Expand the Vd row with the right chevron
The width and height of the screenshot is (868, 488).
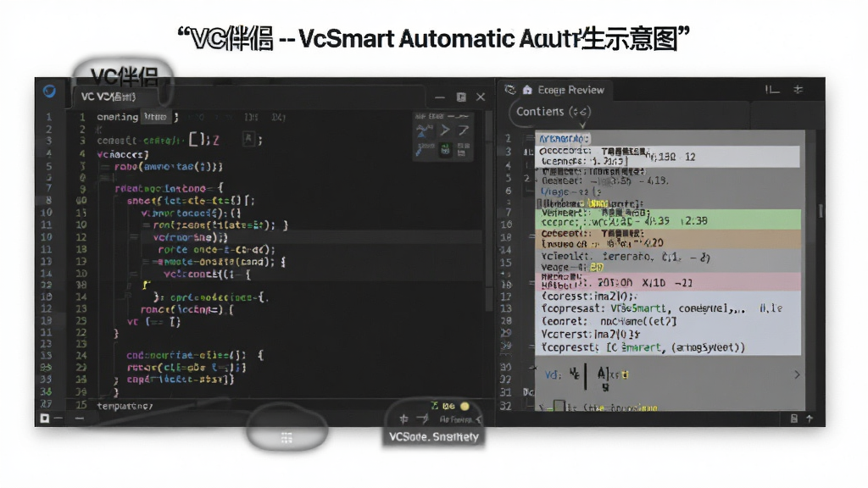tap(797, 374)
